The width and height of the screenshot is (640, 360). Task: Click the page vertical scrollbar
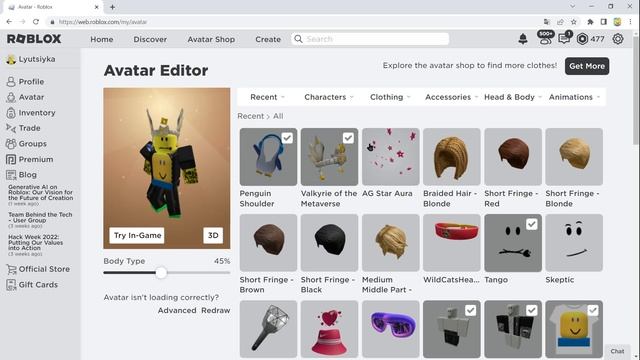(636, 90)
